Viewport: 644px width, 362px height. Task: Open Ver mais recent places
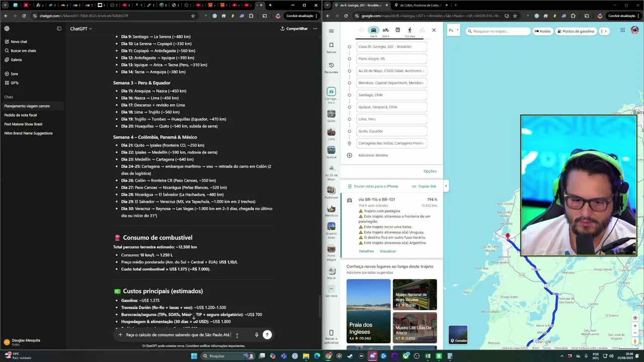331,291
